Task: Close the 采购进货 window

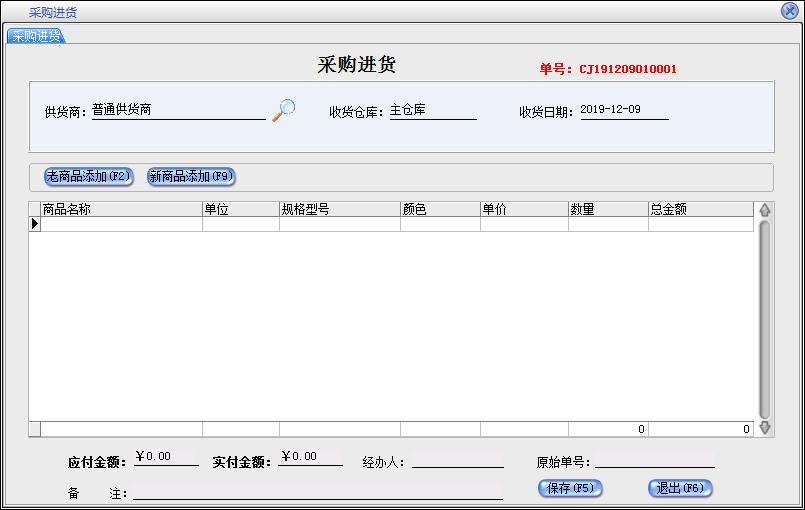Action: click(789, 11)
